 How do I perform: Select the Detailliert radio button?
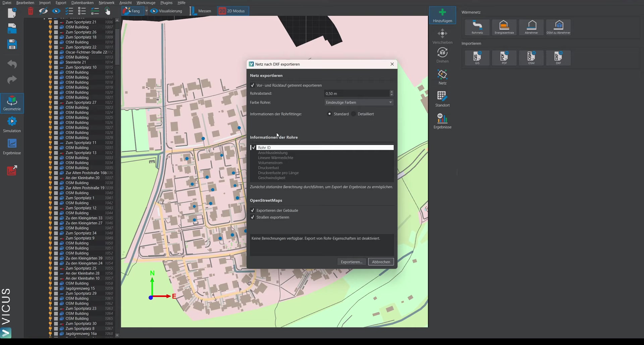[354, 114]
